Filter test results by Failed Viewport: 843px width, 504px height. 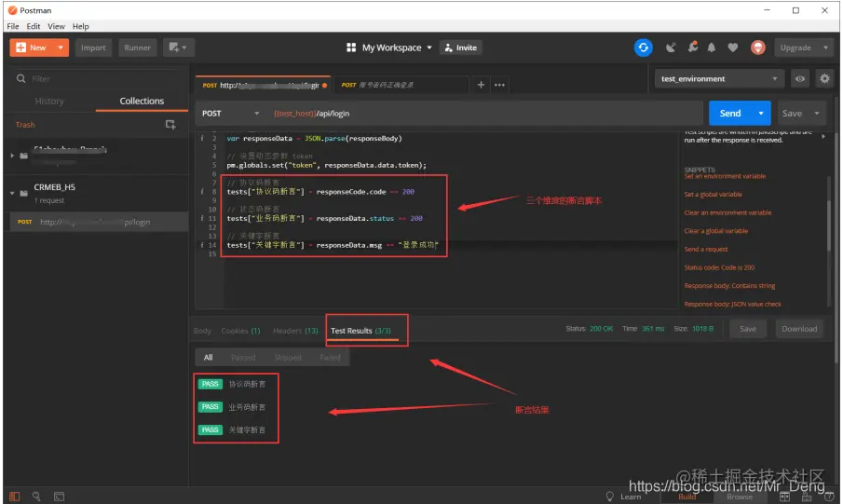(x=330, y=357)
